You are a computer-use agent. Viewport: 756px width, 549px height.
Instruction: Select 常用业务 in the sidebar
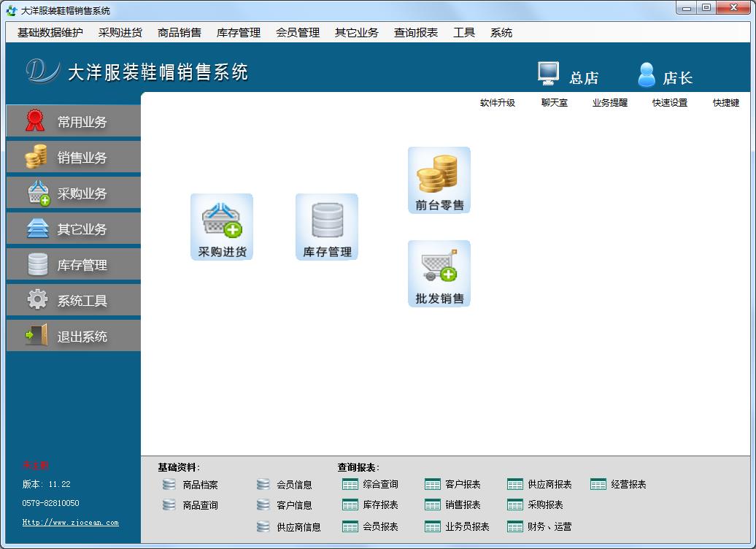click(73, 121)
